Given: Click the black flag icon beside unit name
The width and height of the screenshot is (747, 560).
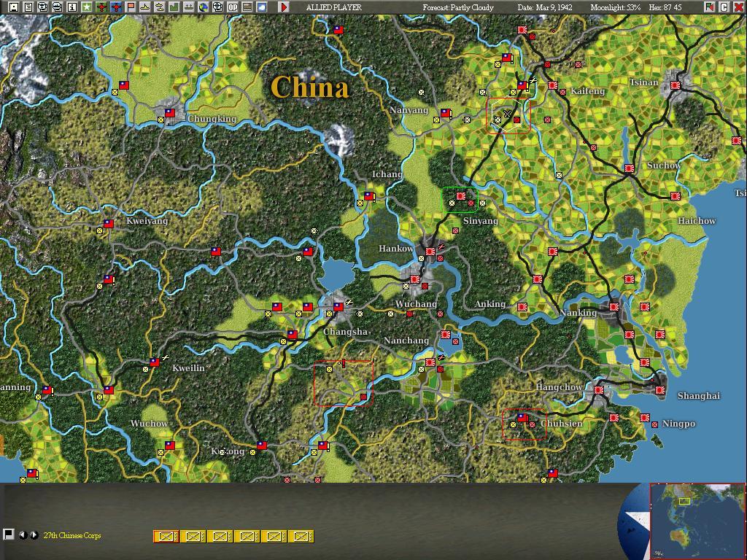Looking at the screenshot, I should (x=8, y=534).
